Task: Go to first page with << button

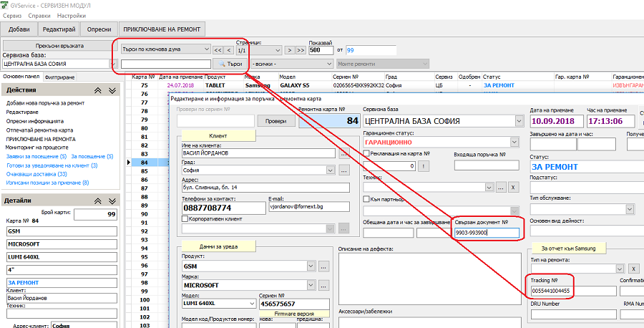Action: 218,50
